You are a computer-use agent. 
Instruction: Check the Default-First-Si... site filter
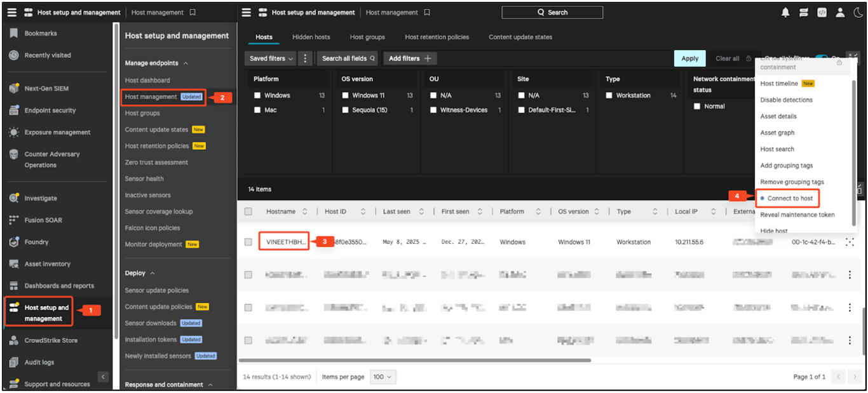tap(521, 110)
